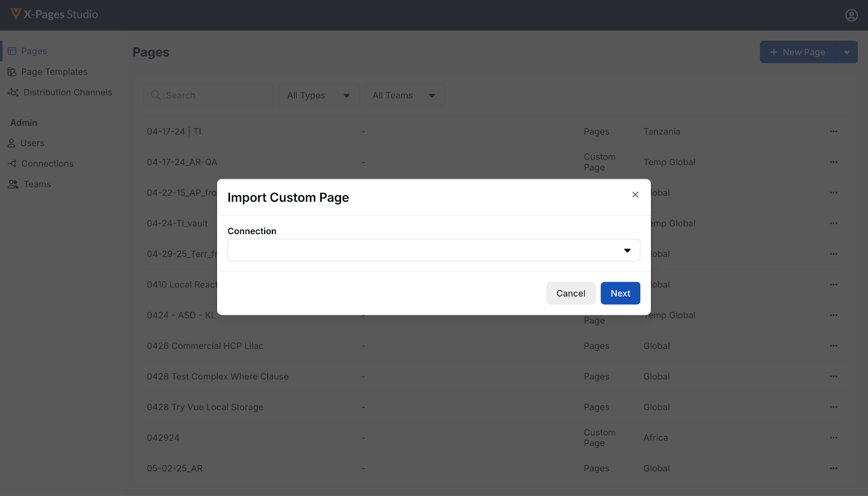
Task: Cancel the import dialog
Action: pyautogui.click(x=571, y=293)
